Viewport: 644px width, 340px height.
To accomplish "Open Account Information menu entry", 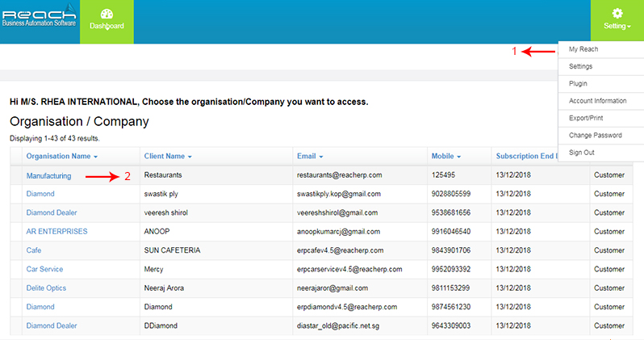I will pyautogui.click(x=597, y=101).
